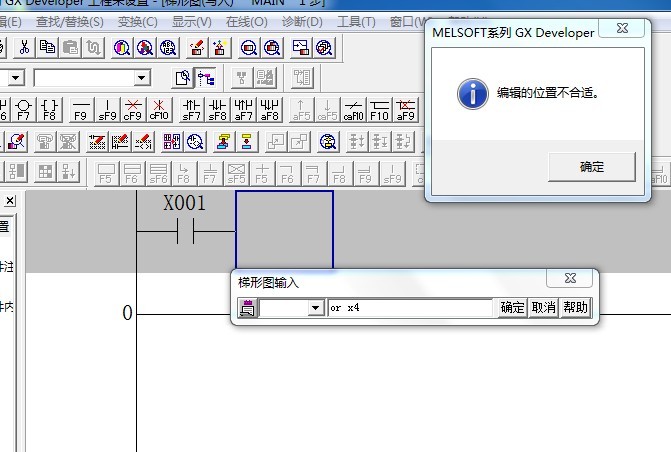Select the F8 application instruction tool
This screenshot has width=671, height=452.
tap(51, 108)
